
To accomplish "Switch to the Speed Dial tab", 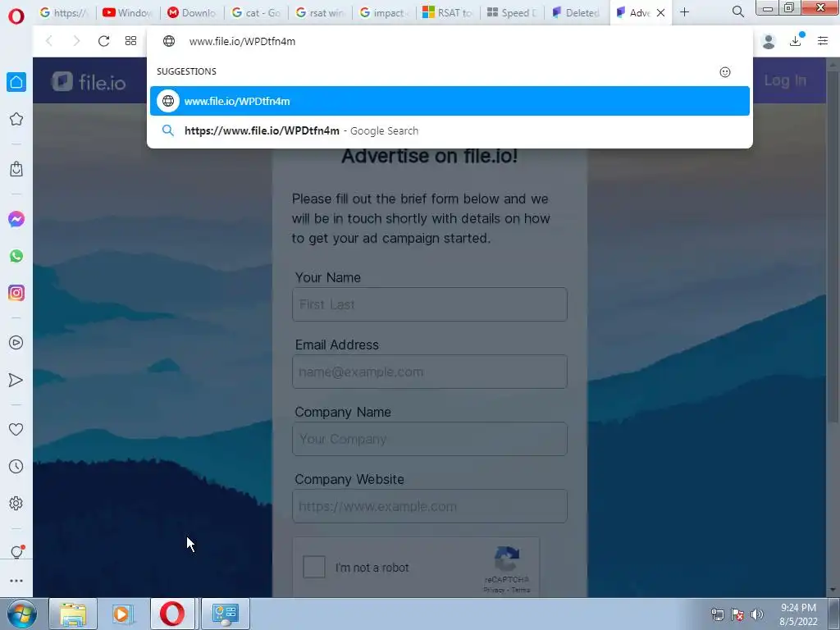I will [x=512, y=12].
